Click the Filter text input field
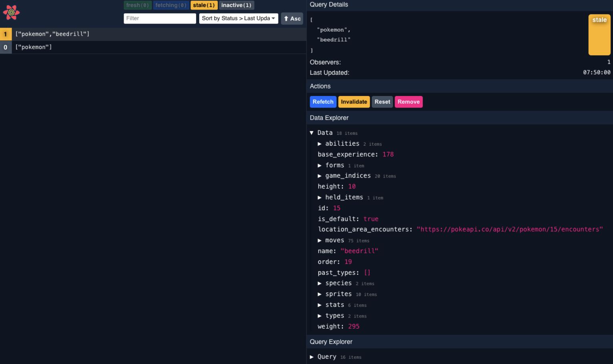Viewport: 613px width, 364px height. [x=160, y=18]
